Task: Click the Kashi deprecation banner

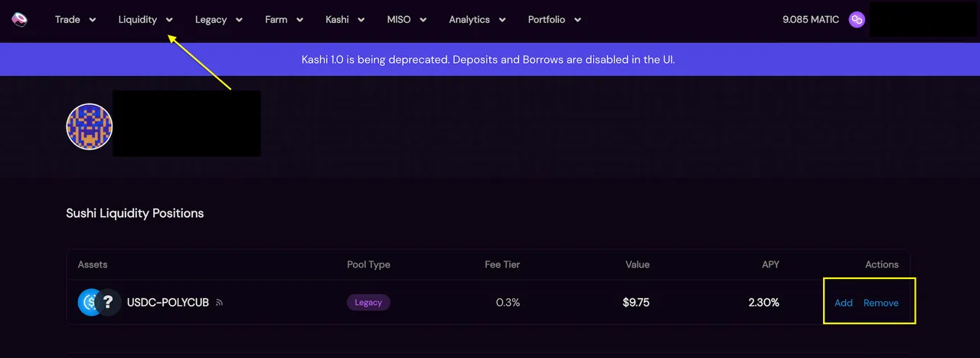Action: click(488, 59)
